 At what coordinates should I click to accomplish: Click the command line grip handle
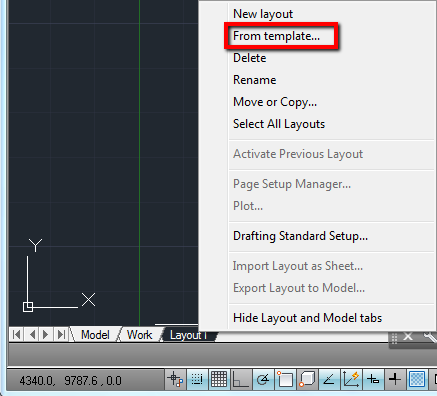click(394, 338)
